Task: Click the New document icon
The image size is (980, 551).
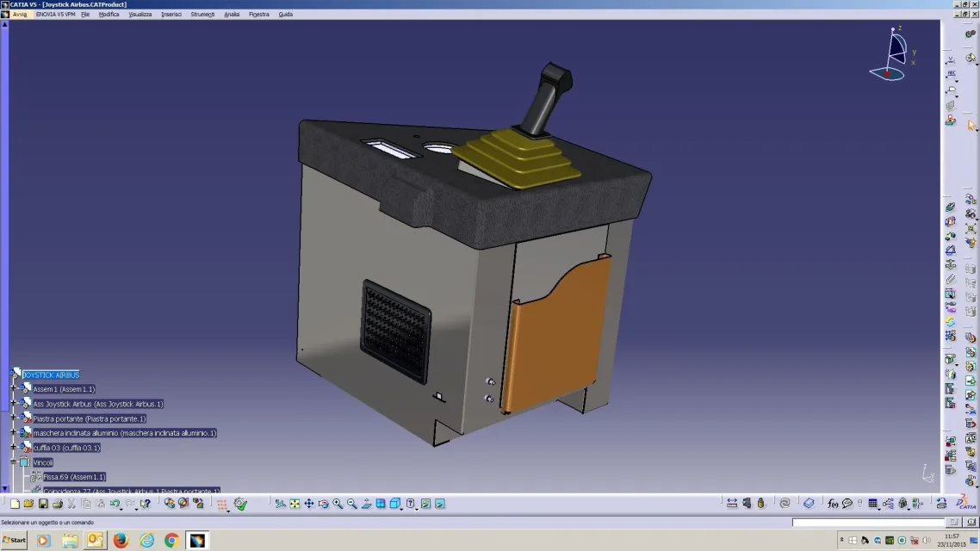Action: point(15,504)
